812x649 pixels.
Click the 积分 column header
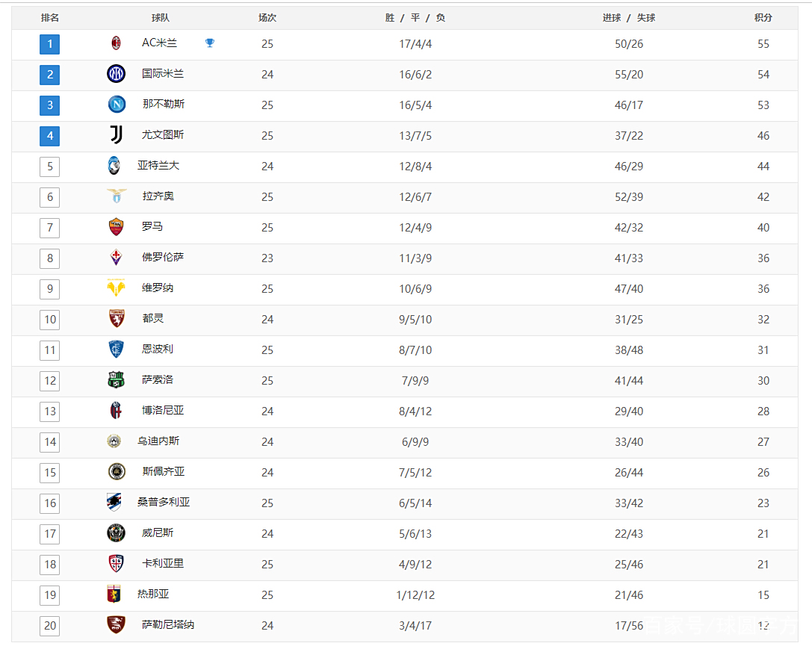point(763,18)
